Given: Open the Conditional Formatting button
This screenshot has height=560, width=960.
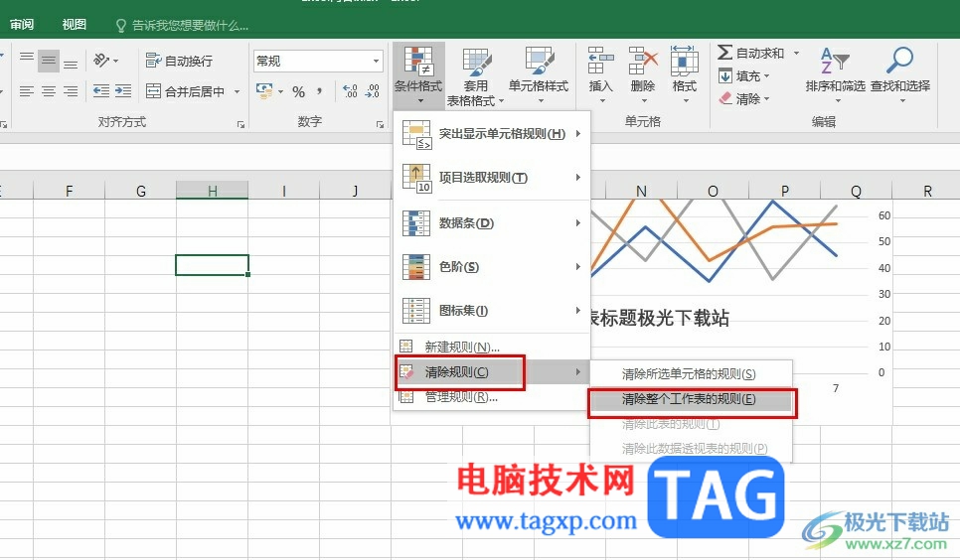Looking at the screenshot, I should [418, 74].
